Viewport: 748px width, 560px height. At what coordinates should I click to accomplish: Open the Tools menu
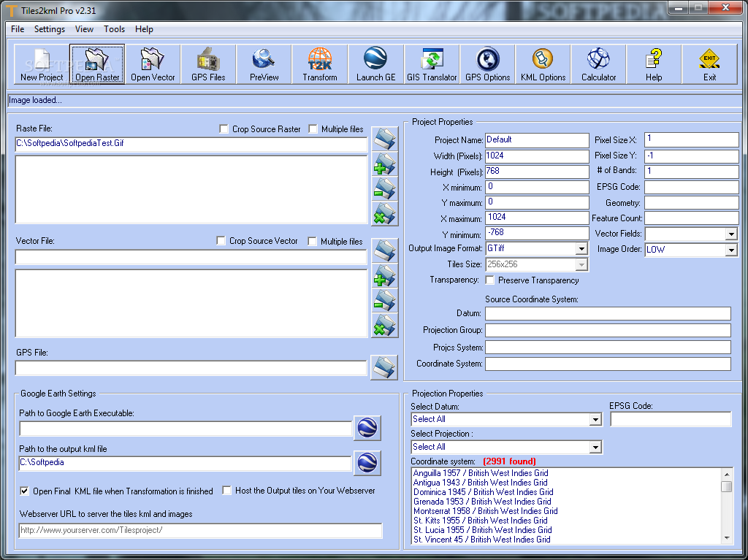click(115, 29)
